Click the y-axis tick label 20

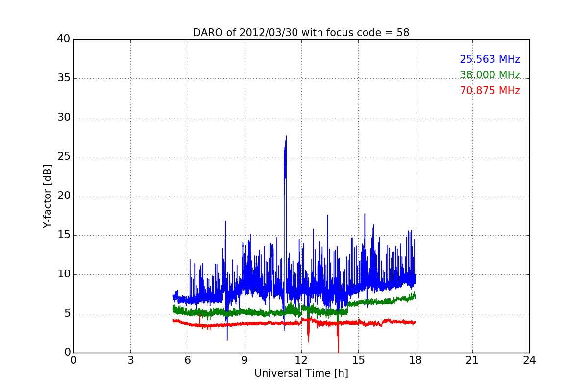pyautogui.click(x=64, y=196)
